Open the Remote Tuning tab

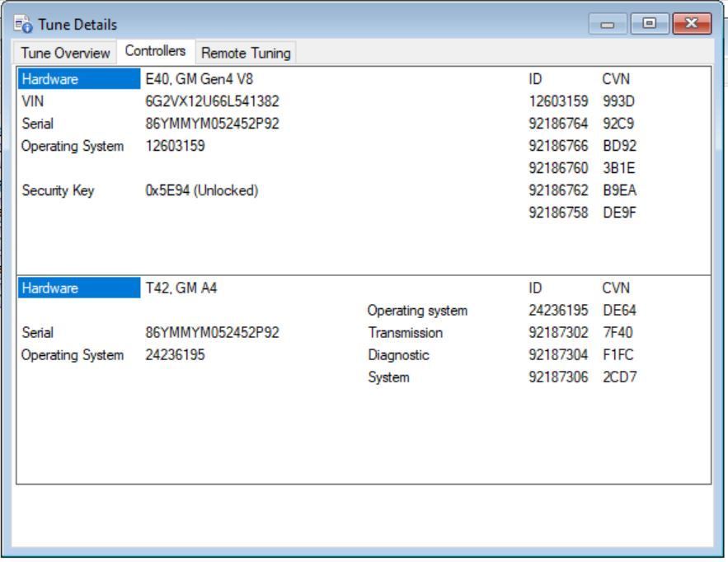pyautogui.click(x=246, y=54)
